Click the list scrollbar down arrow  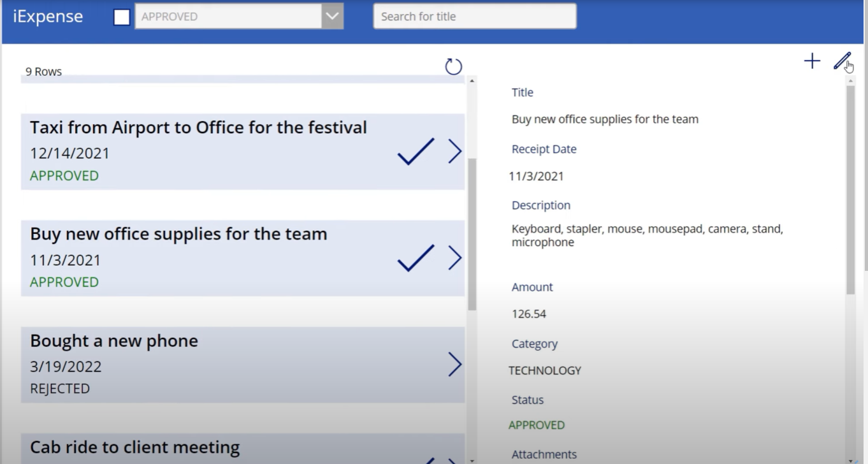[x=472, y=460]
